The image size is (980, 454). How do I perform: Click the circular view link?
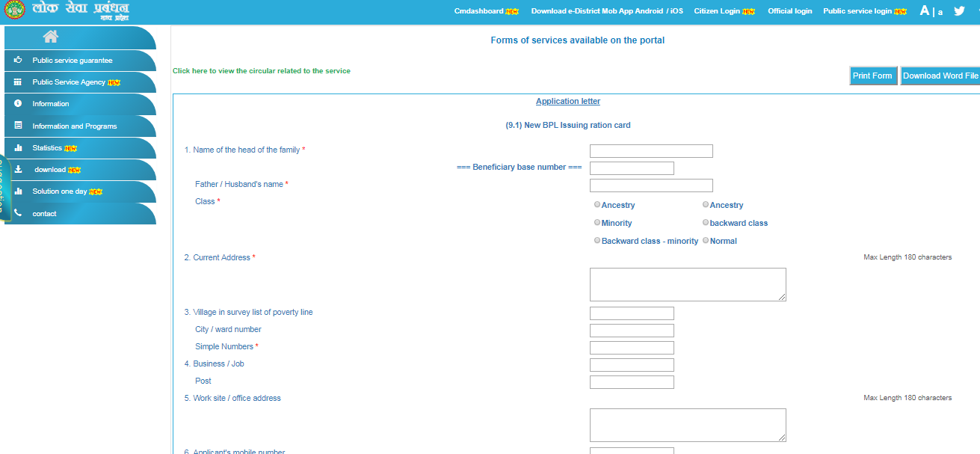[x=260, y=70]
